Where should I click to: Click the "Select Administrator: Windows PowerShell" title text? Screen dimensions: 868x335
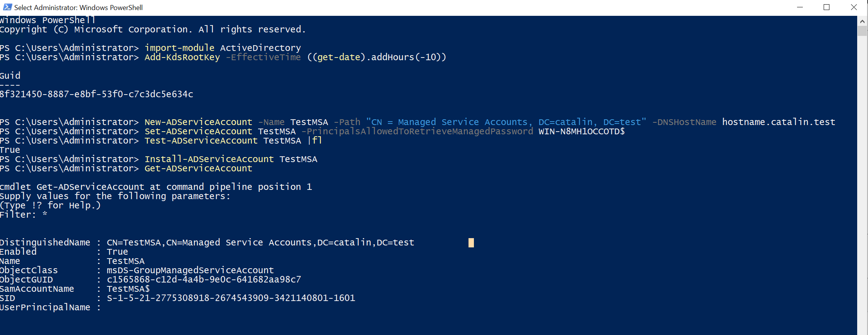point(78,8)
